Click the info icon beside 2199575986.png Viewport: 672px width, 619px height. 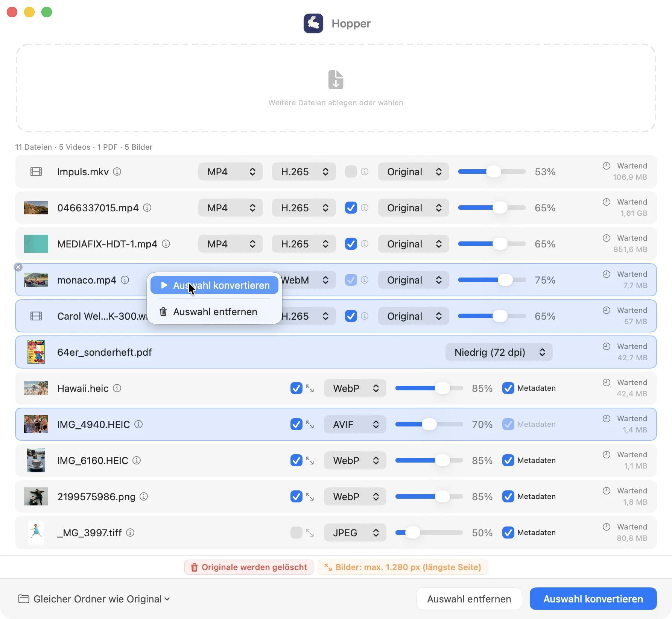[144, 497]
